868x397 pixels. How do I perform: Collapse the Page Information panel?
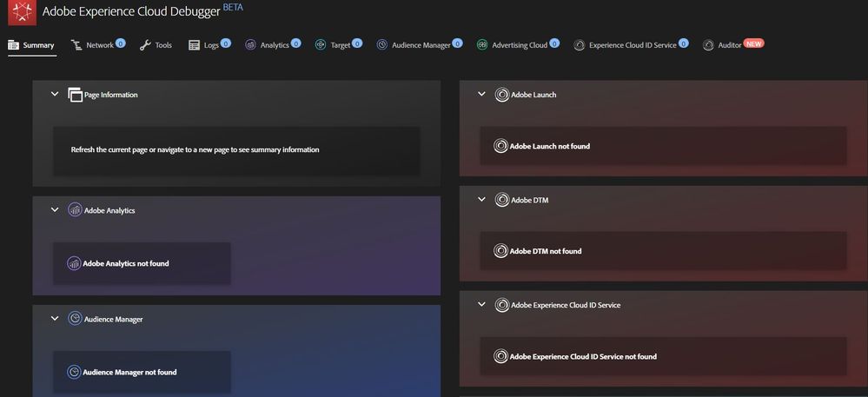click(54, 94)
